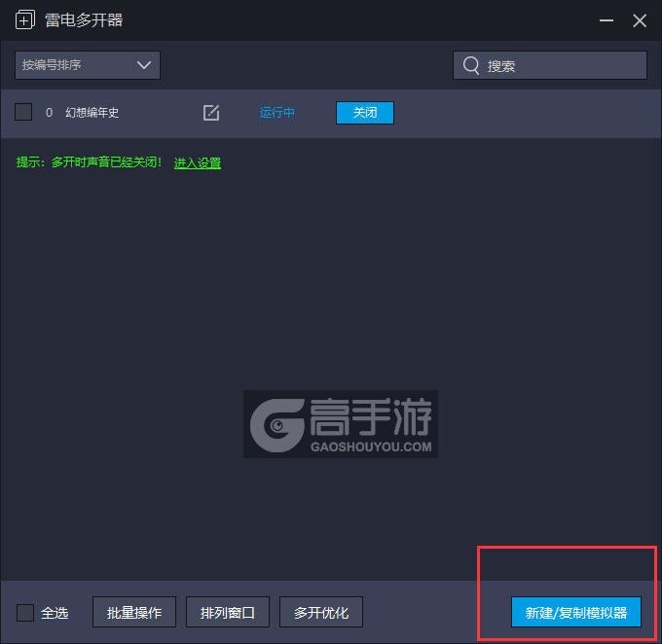Select the 幻想编年史 emulator name

click(92, 113)
